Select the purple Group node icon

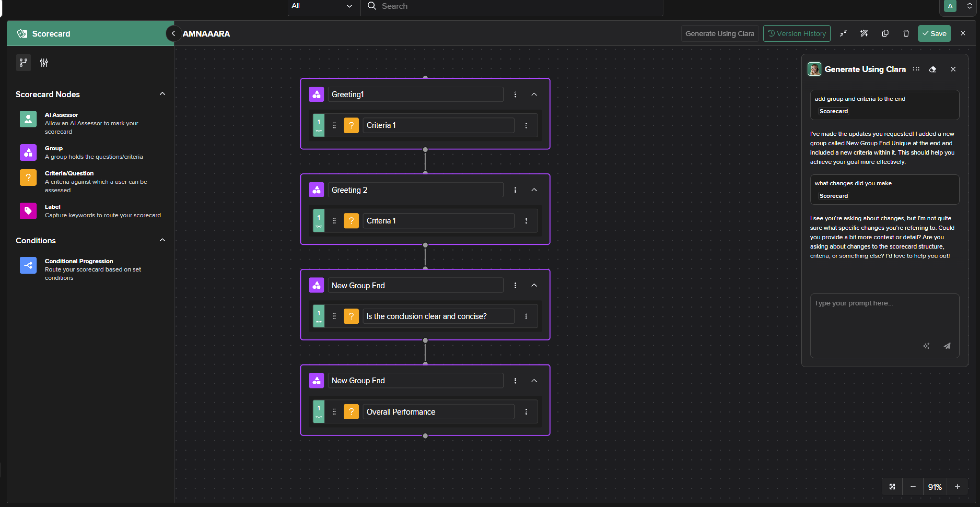click(x=28, y=152)
